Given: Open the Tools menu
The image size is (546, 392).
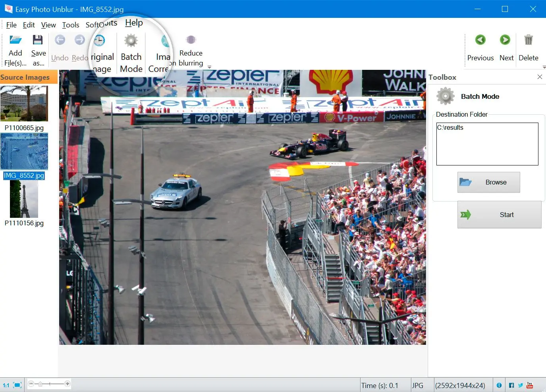Looking at the screenshot, I should (x=71, y=25).
